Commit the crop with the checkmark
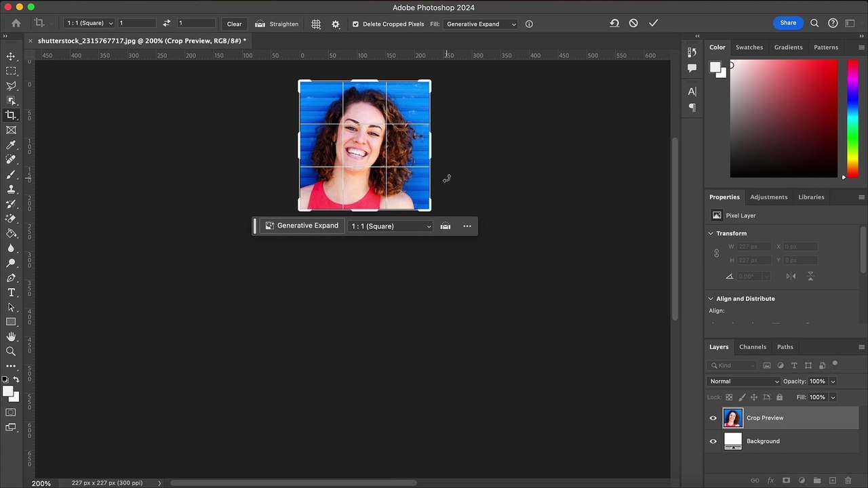 coord(654,23)
